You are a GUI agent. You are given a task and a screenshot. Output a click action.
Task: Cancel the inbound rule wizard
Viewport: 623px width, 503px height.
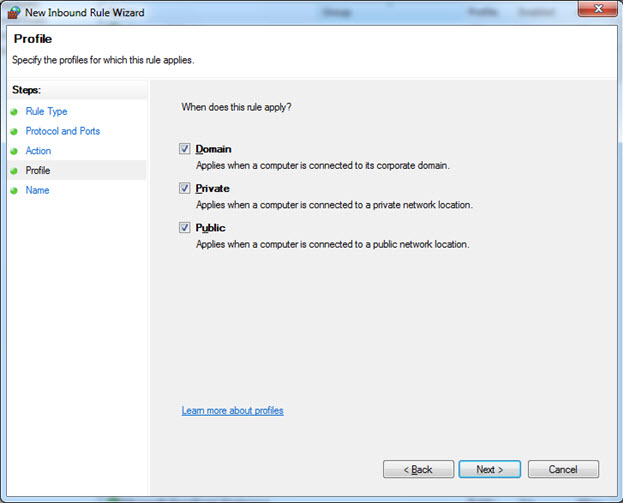(x=563, y=469)
